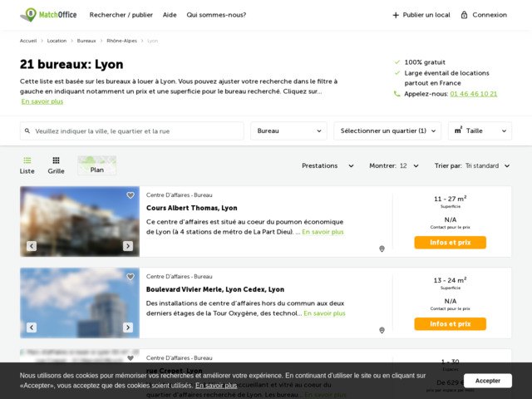
Task: Expand Sélectionner un quartier dropdown
Action: [387, 131]
